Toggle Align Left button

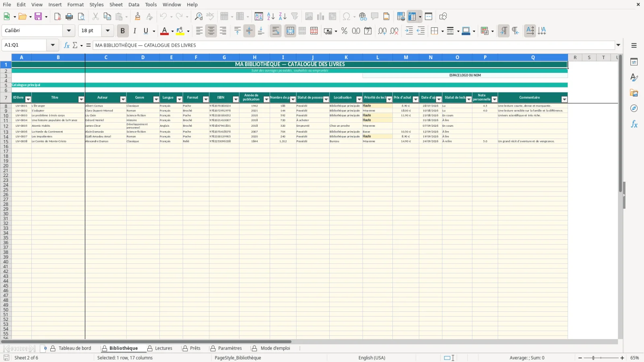199,31
